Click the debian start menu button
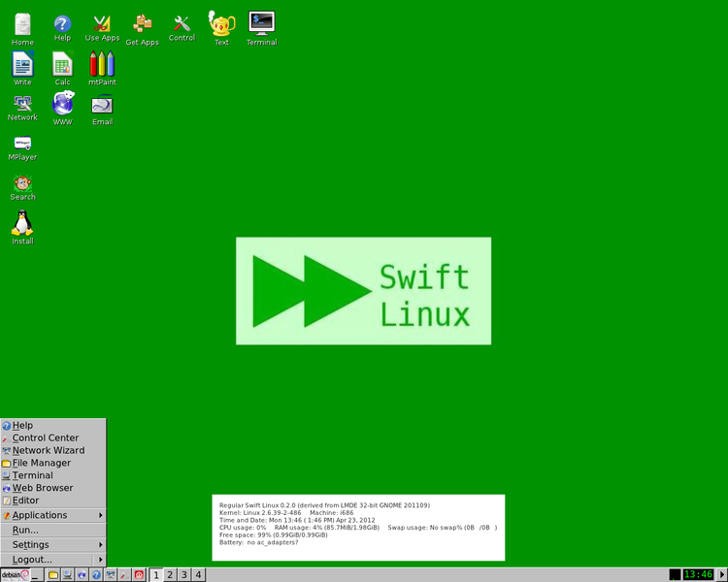 click(x=16, y=575)
